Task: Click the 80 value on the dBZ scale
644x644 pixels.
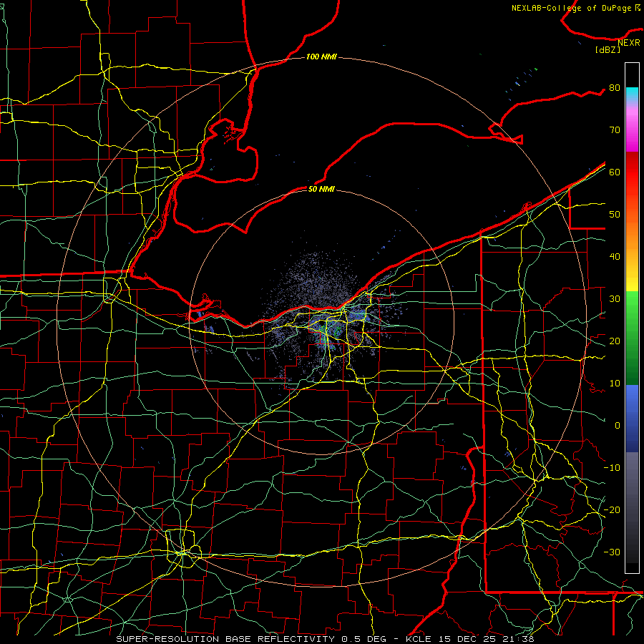Action: coord(615,87)
